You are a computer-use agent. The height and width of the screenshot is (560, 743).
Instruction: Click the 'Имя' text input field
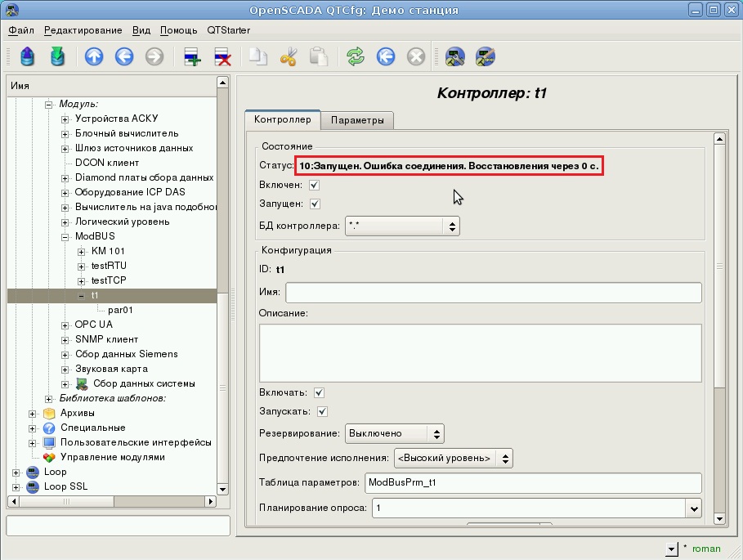[x=493, y=293]
